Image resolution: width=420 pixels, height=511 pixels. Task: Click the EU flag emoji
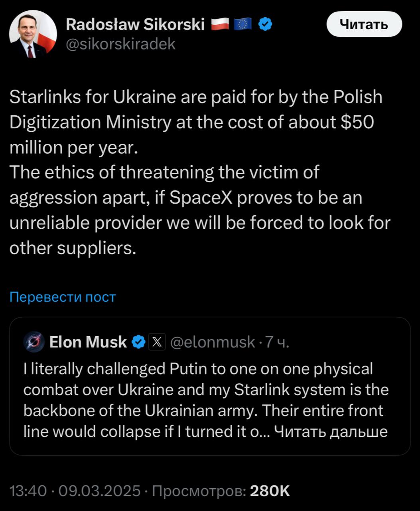(243, 25)
